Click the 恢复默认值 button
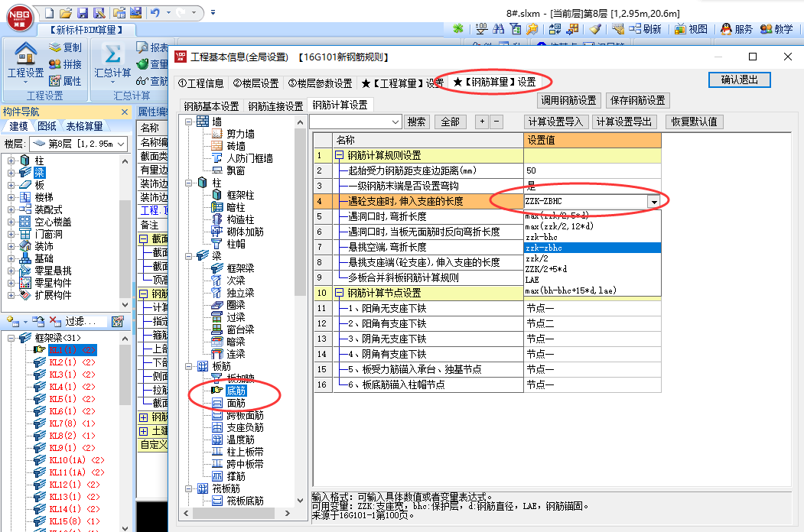The height and width of the screenshot is (532, 804). 695,122
